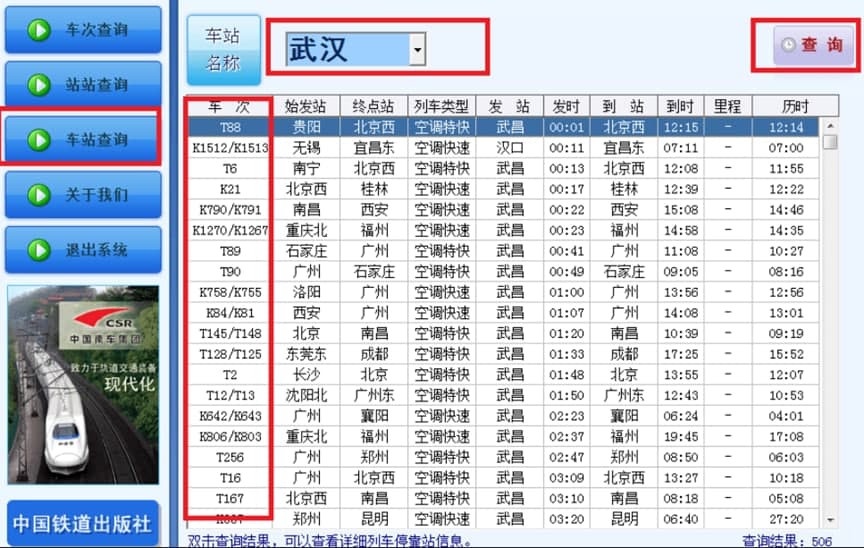Click the green play icon on 站站查询
The height and width of the screenshot is (548, 864).
[x=39, y=85]
